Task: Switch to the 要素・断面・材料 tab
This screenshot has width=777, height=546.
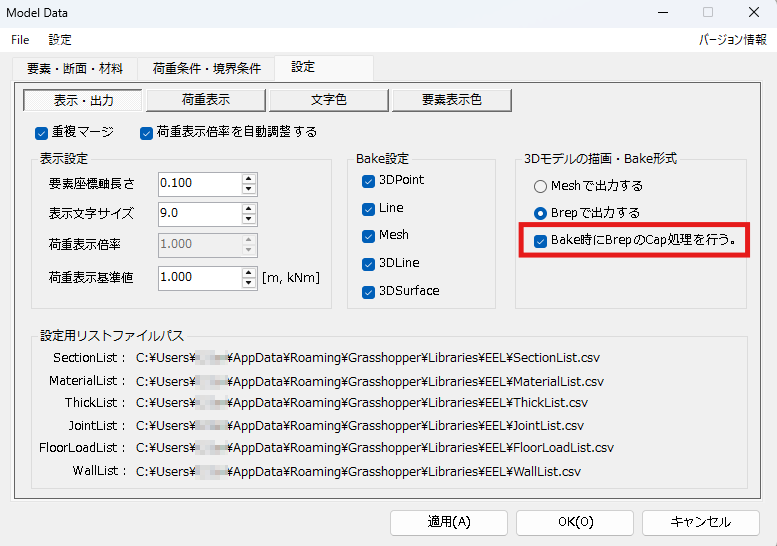Action: tap(74, 69)
